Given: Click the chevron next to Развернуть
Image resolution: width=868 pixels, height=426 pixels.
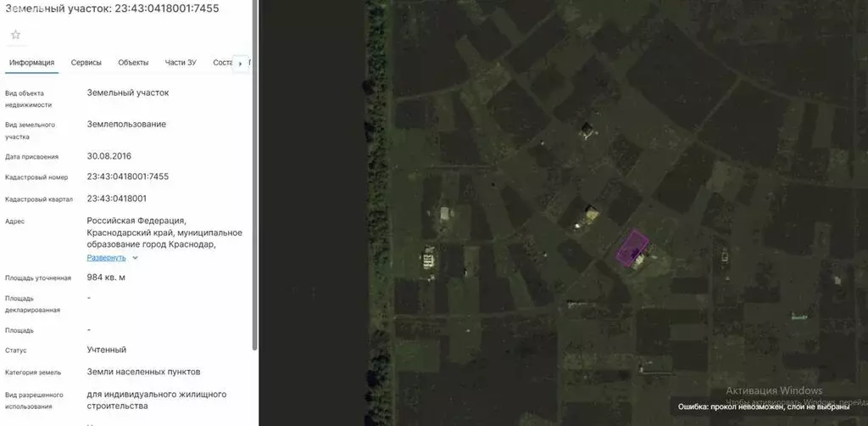Looking at the screenshot, I should pos(135,258).
